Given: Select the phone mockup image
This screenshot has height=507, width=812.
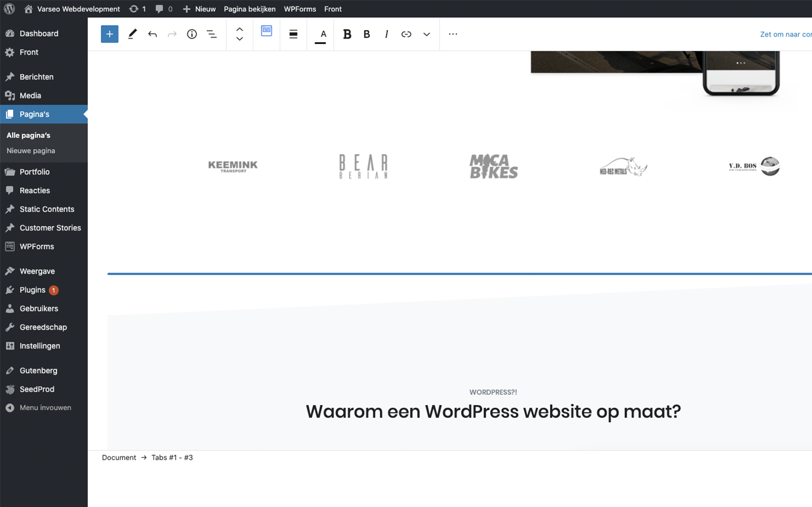Looking at the screenshot, I should tap(741, 73).
